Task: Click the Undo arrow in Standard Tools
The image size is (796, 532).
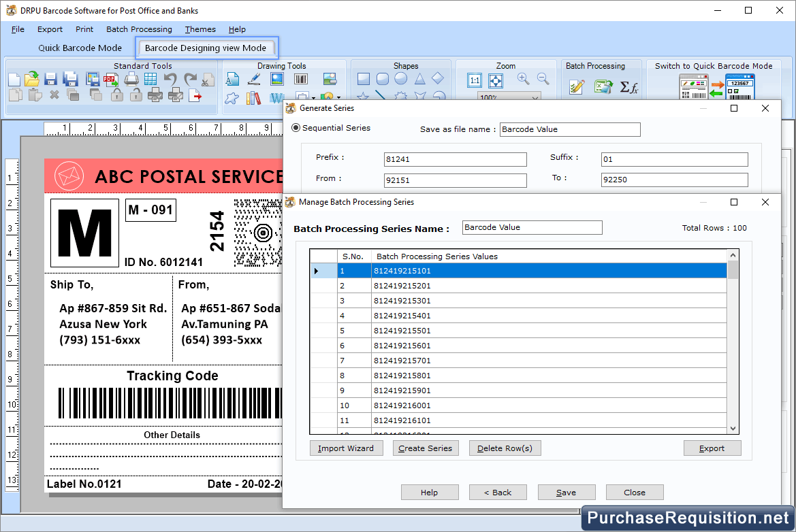Action: click(x=170, y=79)
